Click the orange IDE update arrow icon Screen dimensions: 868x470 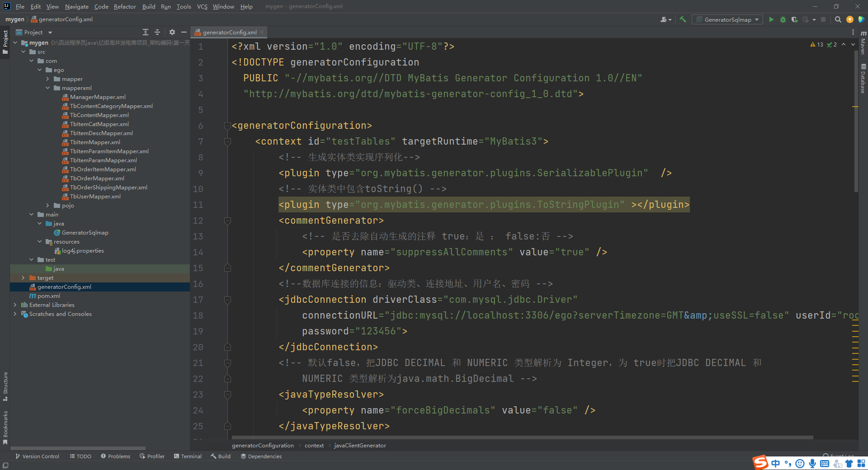tap(850, 19)
